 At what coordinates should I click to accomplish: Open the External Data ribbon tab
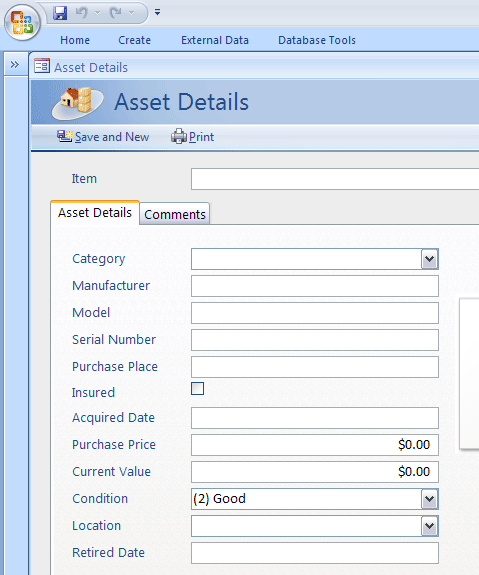click(x=215, y=40)
